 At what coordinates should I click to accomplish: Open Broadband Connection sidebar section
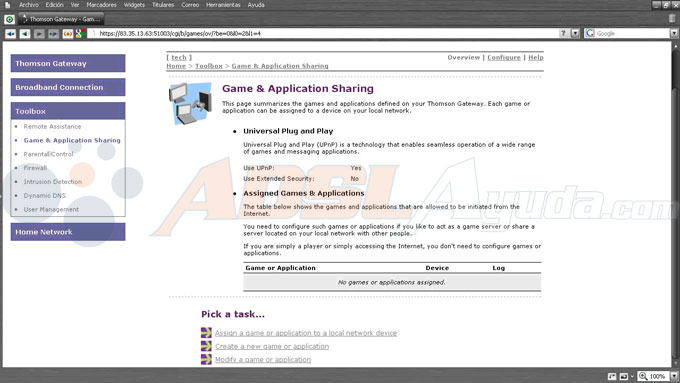click(68, 87)
